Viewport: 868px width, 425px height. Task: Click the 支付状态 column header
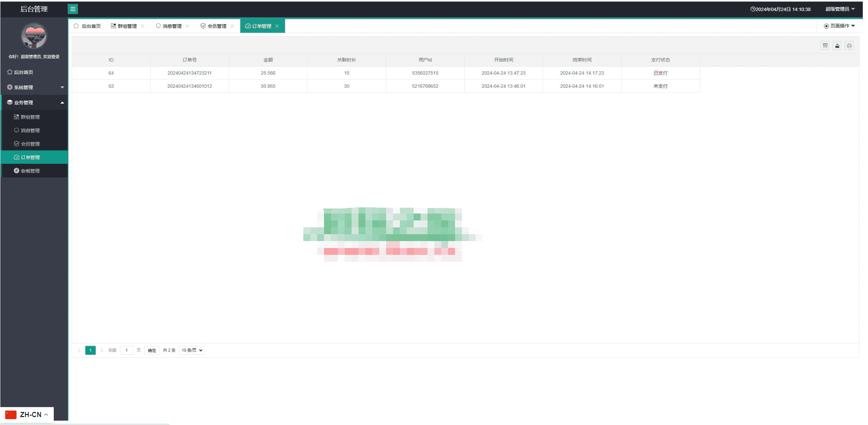tap(661, 60)
